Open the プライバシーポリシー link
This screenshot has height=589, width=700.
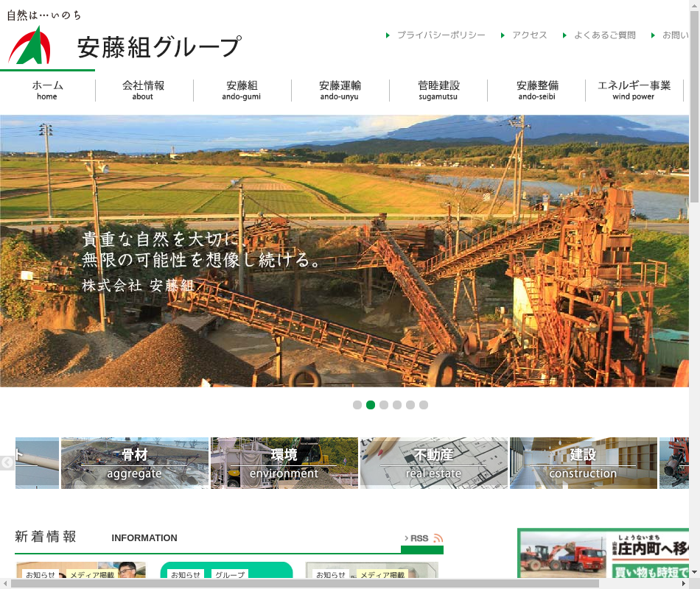[441, 35]
